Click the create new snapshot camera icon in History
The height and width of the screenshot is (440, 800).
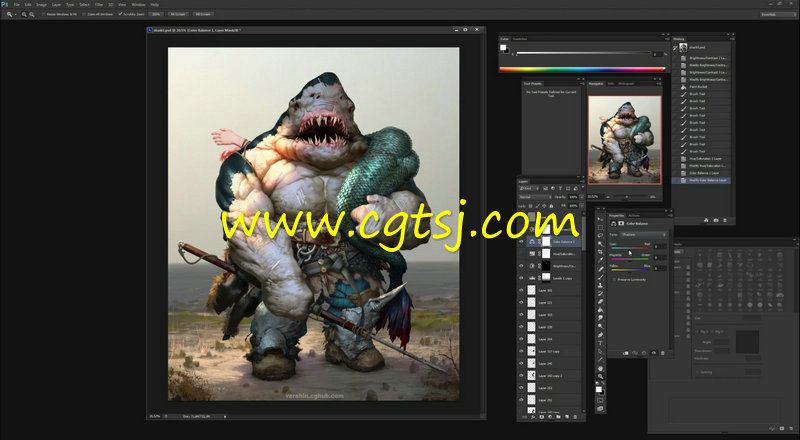pyautogui.click(x=716, y=220)
